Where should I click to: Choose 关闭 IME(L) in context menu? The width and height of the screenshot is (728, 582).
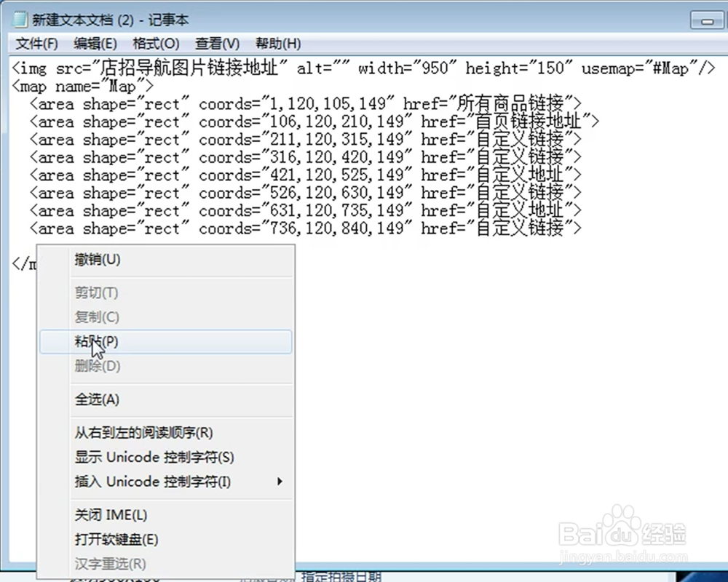pyautogui.click(x=166, y=515)
